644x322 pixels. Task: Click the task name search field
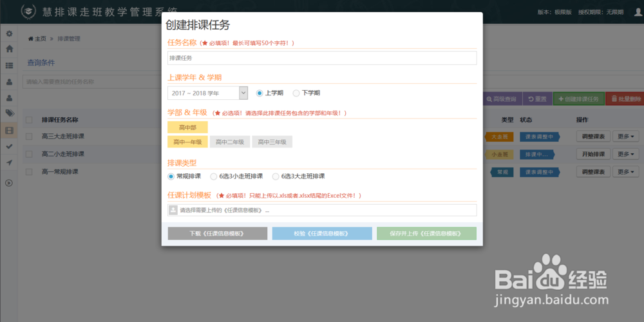[92, 82]
